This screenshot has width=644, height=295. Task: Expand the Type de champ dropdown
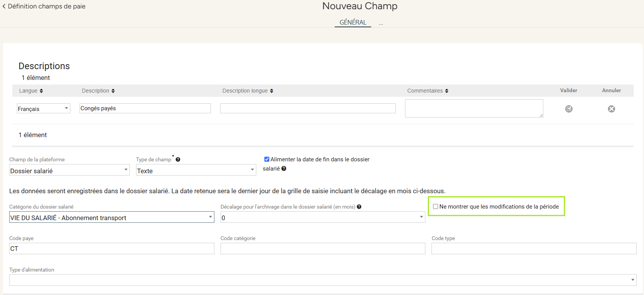click(x=196, y=170)
